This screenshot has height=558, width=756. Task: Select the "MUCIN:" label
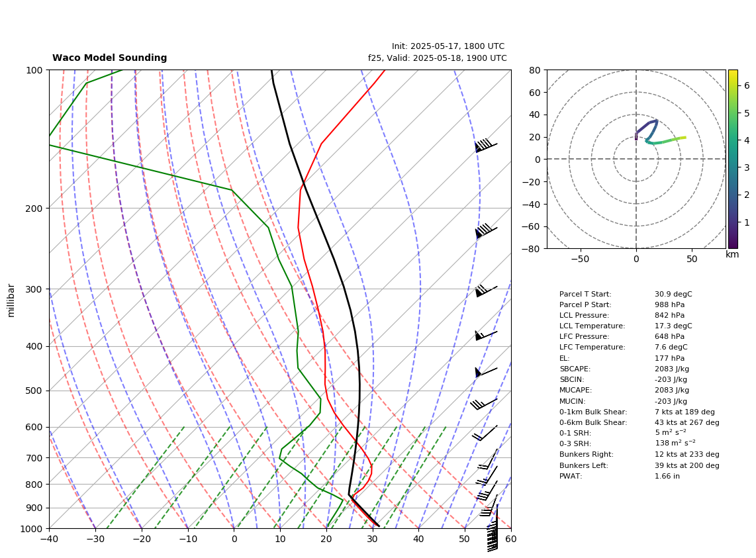(572, 401)
